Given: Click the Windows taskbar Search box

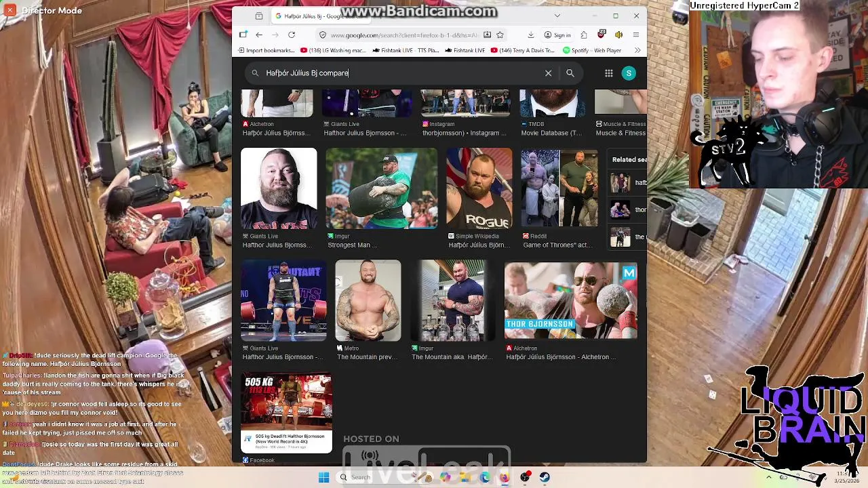Looking at the screenshot, I should pyautogui.click(x=384, y=477).
